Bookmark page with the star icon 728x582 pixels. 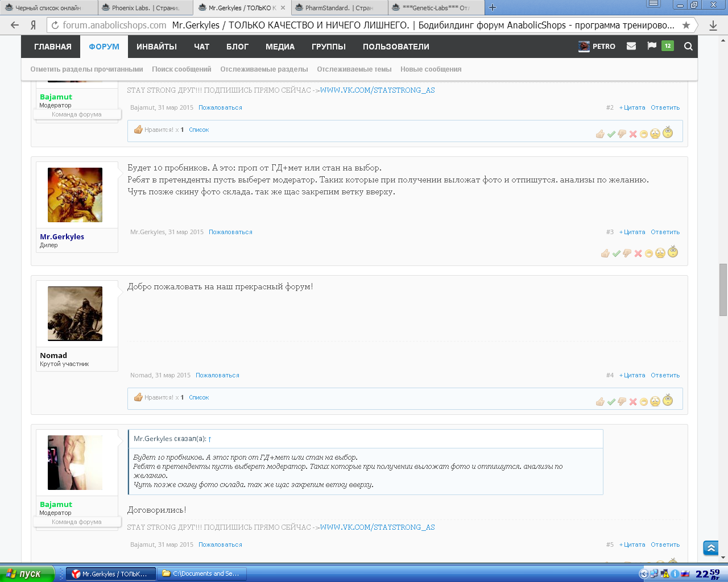pos(686,25)
